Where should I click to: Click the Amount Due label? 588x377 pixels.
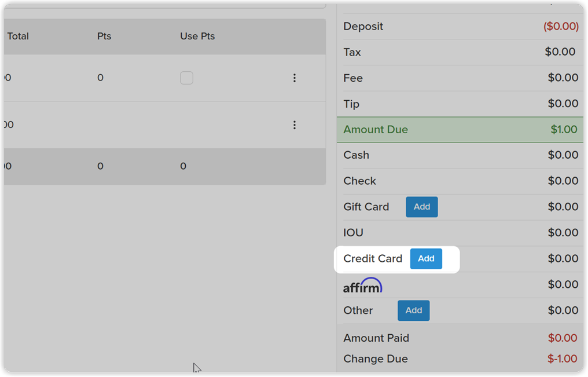(376, 129)
